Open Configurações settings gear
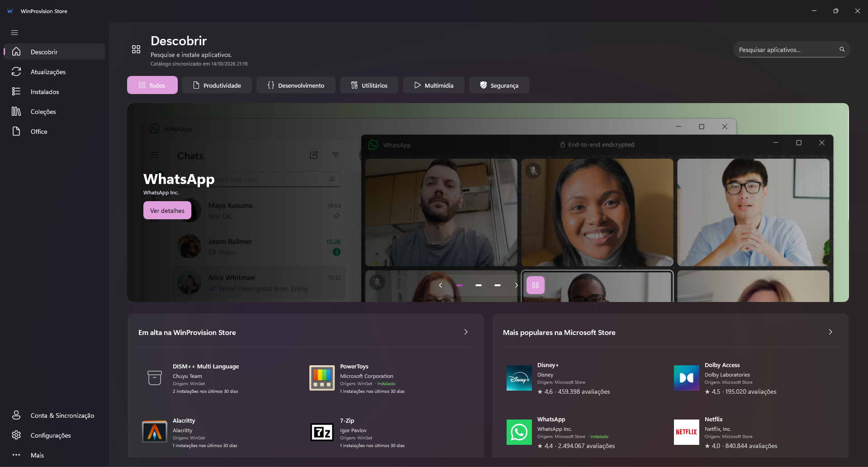Viewport: 868px width, 467px height. [x=54, y=435]
